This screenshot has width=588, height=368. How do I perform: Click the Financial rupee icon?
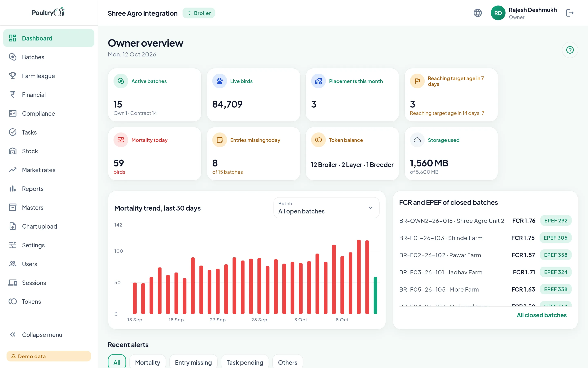point(13,94)
